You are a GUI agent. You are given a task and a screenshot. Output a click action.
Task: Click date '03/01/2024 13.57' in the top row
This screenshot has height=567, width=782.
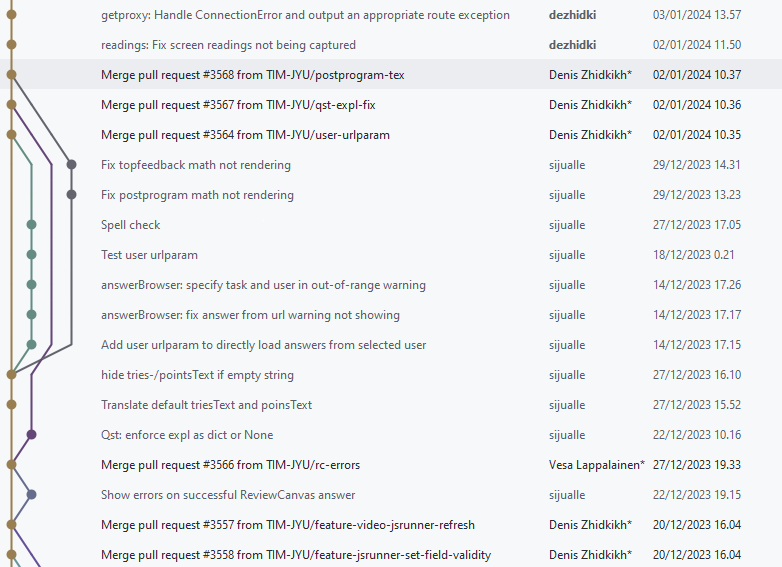point(696,15)
